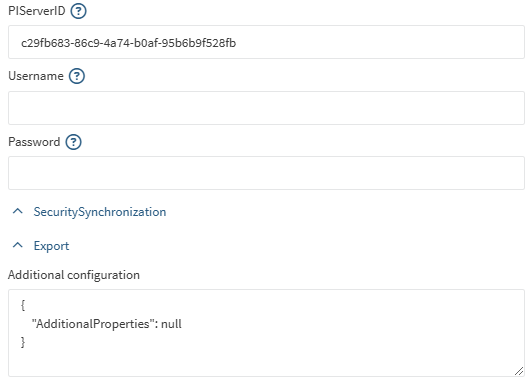Click the Export section heading text
531x383 pixels.
coord(51,246)
